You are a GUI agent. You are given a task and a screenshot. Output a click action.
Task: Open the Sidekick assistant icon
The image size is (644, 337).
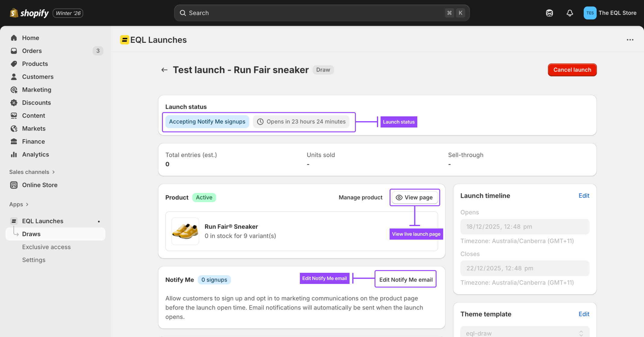coord(549,13)
